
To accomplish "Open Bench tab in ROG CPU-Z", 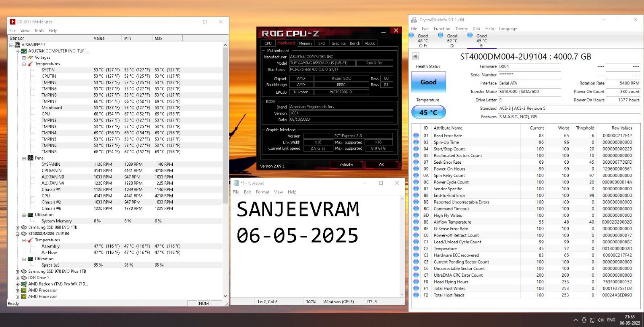I will [x=355, y=43].
